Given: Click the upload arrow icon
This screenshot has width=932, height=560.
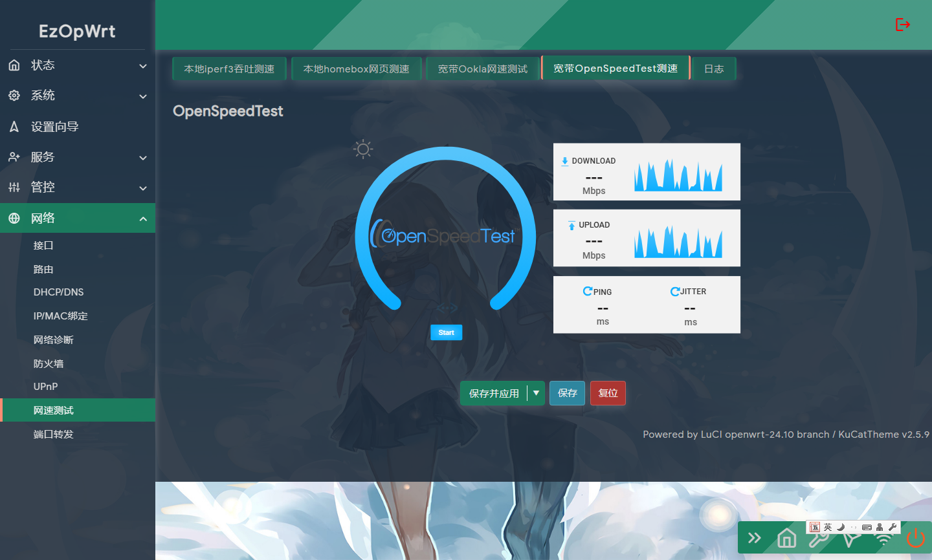Looking at the screenshot, I should tap(571, 225).
